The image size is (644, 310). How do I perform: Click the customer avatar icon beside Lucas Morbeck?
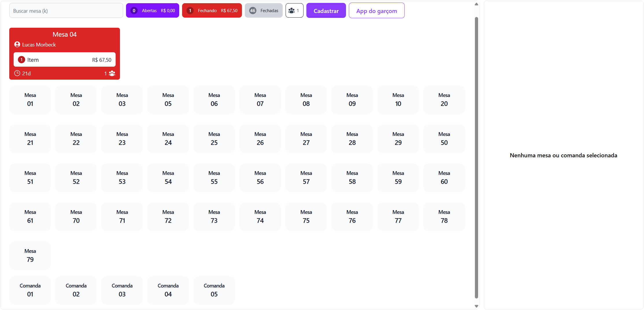[17, 44]
